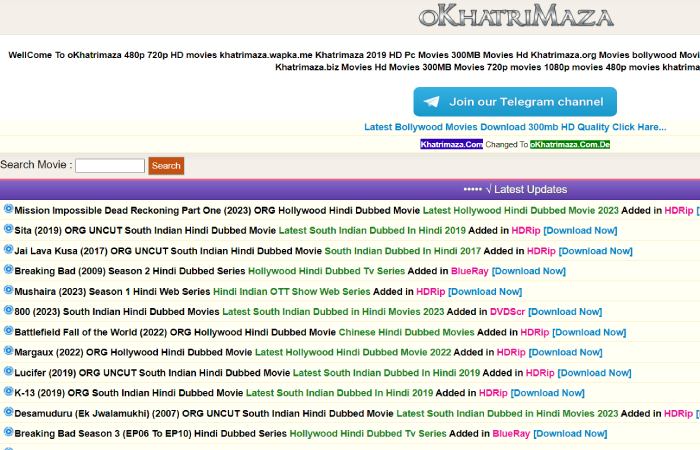Click Download Now for Breaking Bad Season 2
Viewport: 700px width, 450px height.
point(529,271)
